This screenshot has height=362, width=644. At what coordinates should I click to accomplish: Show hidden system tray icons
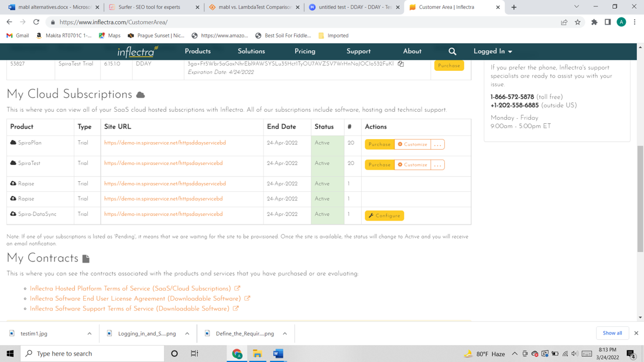point(514,353)
